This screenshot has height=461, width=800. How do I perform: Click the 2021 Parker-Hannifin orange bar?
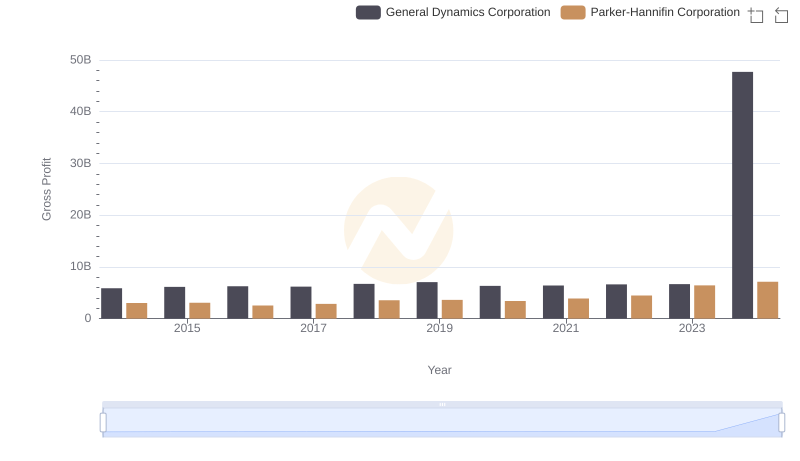[578, 309]
